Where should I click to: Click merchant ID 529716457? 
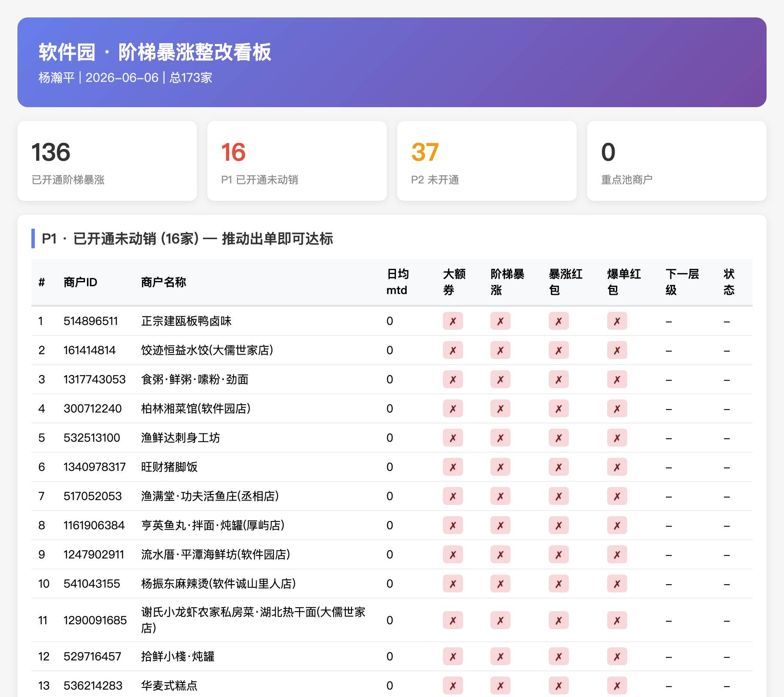[x=92, y=656]
